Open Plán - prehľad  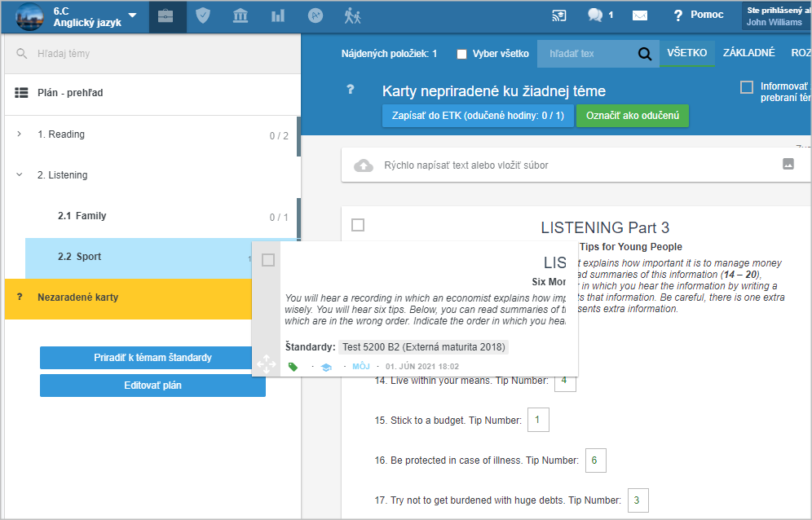[x=152, y=93]
